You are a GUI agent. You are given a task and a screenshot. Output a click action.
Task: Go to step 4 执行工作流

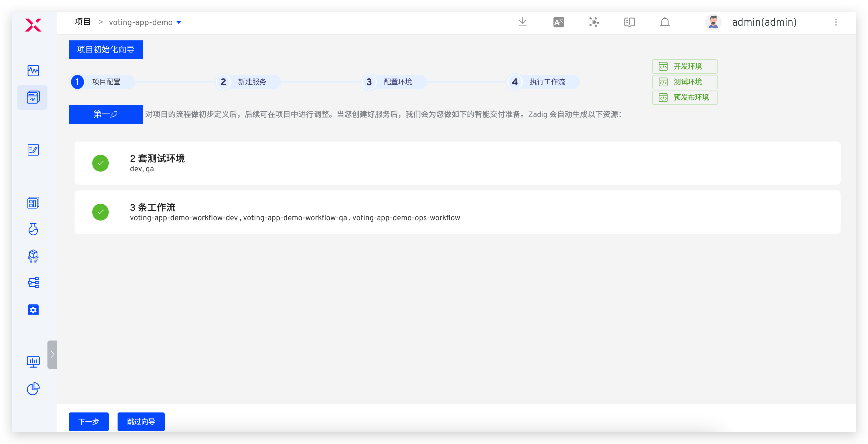pyautogui.click(x=543, y=82)
